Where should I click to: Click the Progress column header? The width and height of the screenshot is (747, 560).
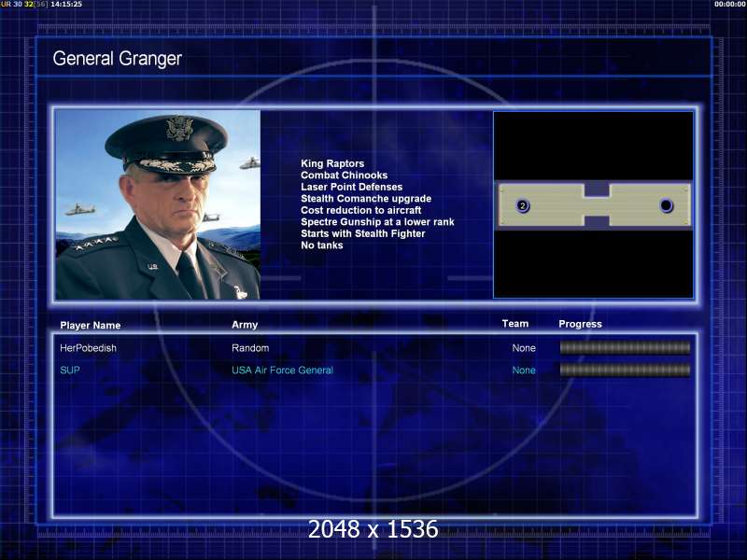click(x=580, y=324)
